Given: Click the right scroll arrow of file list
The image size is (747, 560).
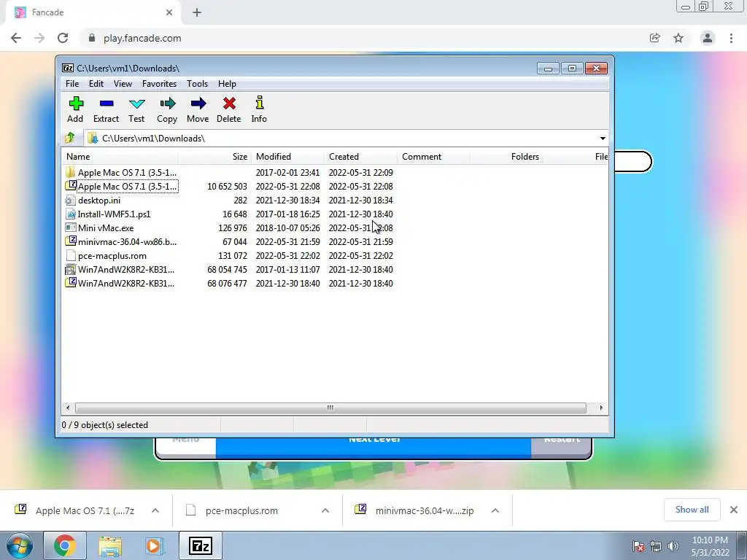Looking at the screenshot, I should [601, 408].
